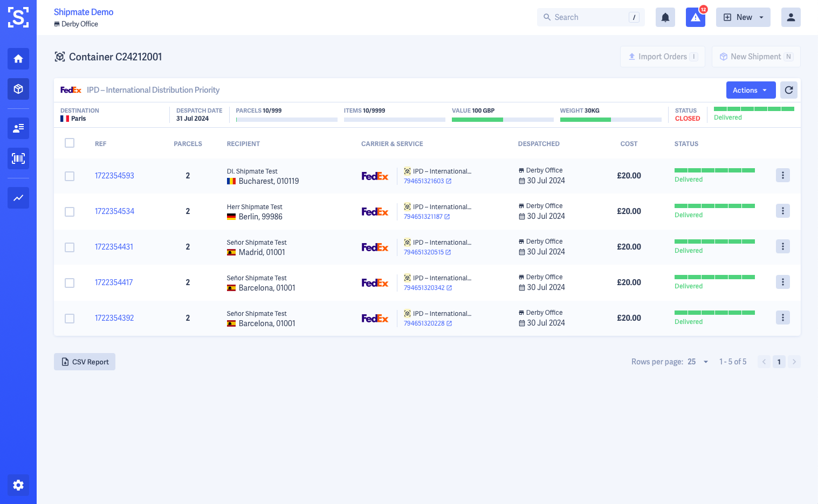The image size is (818, 504).
Task: Tick checkbox for shipment 1722354593
Action: pos(70,176)
